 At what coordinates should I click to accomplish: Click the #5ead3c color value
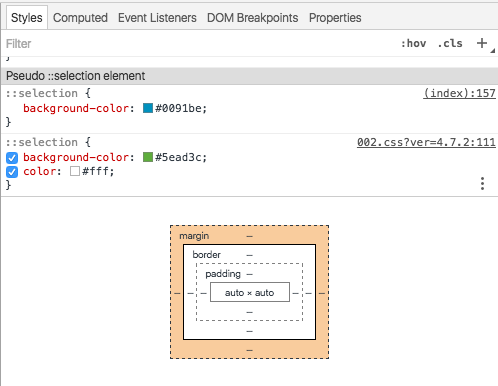point(178,157)
